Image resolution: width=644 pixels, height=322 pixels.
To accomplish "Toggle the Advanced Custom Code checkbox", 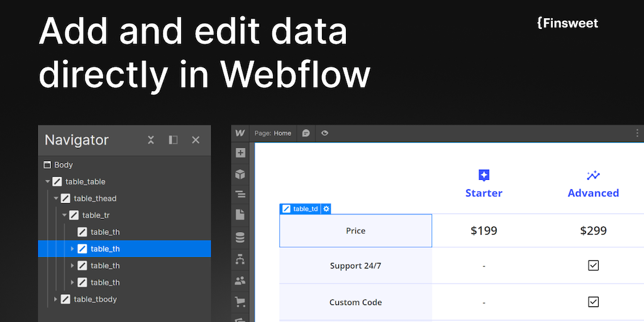I will 593,302.
